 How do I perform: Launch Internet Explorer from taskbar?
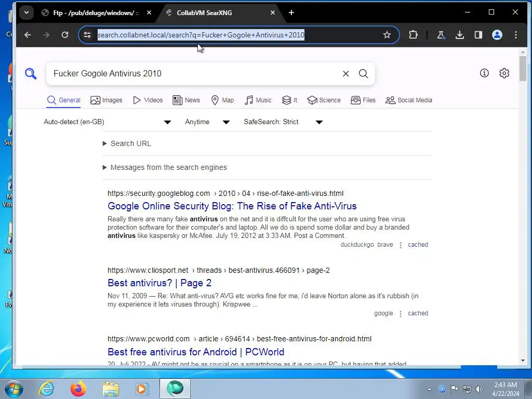(46, 389)
